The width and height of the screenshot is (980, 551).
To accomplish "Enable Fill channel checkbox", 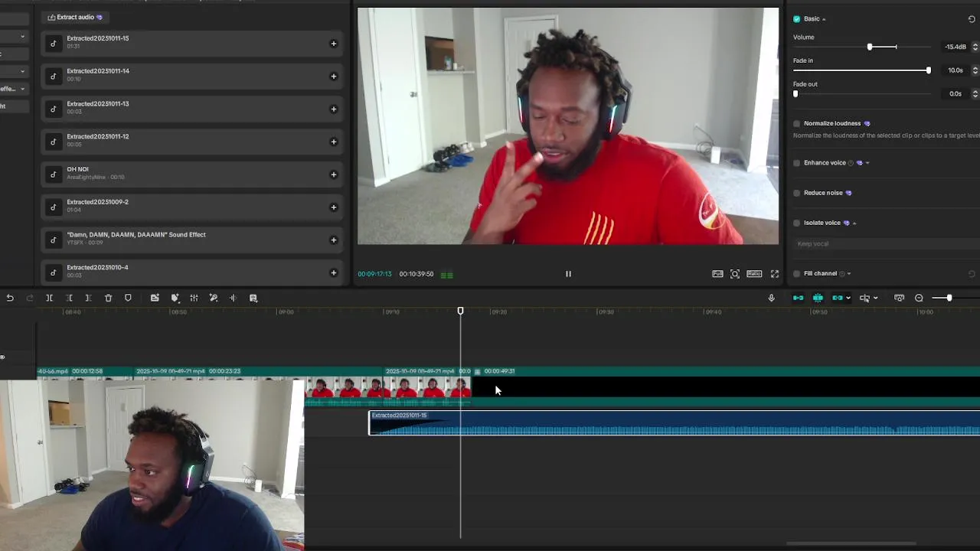I will click(797, 273).
